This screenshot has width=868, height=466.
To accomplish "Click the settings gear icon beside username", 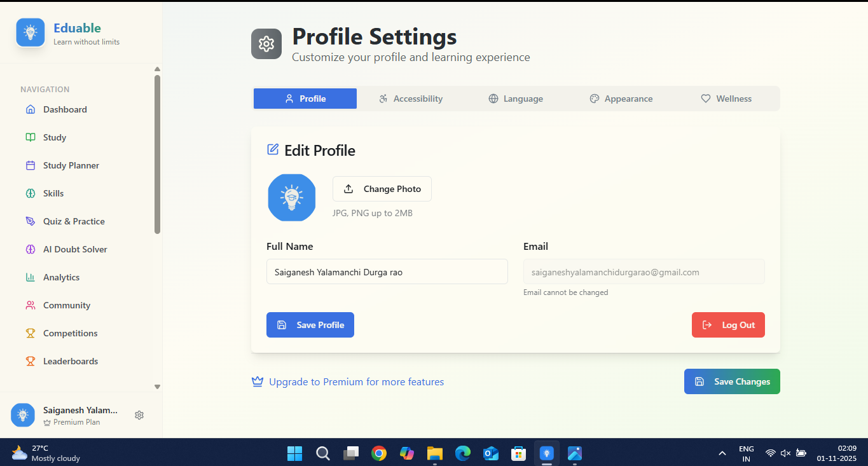I will click(139, 415).
